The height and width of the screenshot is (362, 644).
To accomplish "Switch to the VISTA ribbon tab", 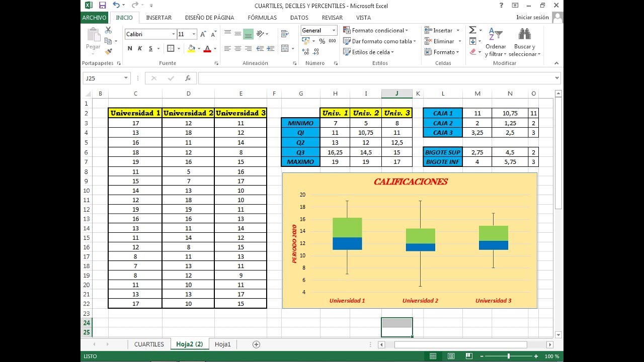I will pyautogui.click(x=363, y=18).
